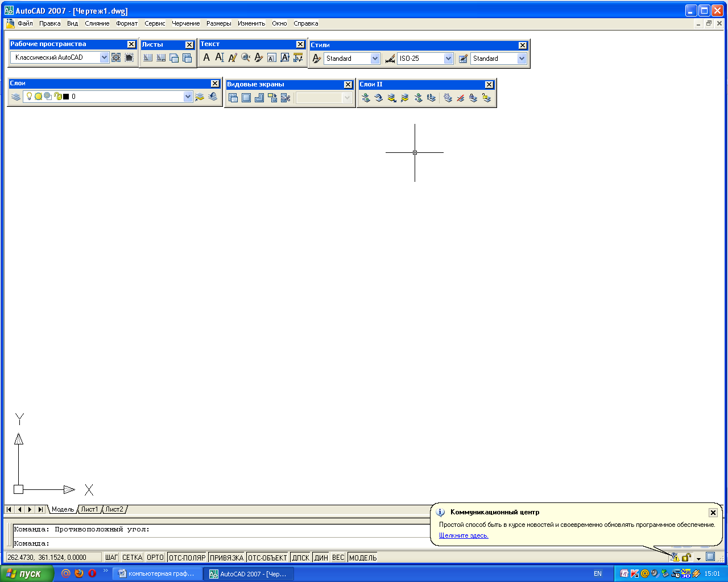Toggle ДПСК dynamic UCS button
728x582 pixels.
pyautogui.click(x=301, y=558)
